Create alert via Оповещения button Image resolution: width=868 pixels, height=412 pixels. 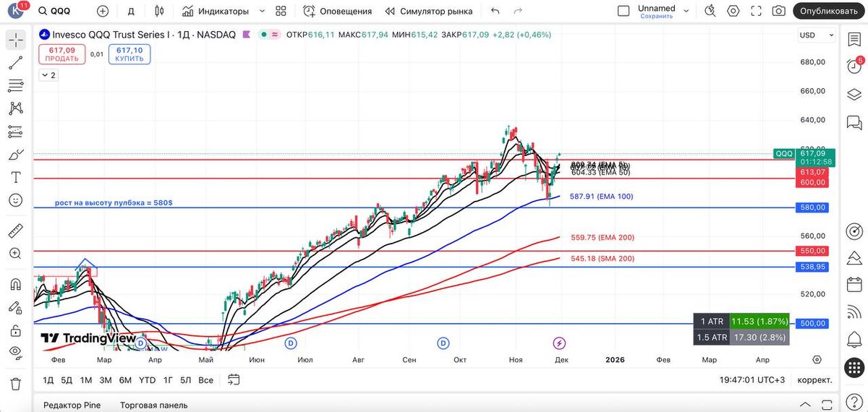[338, 11]
